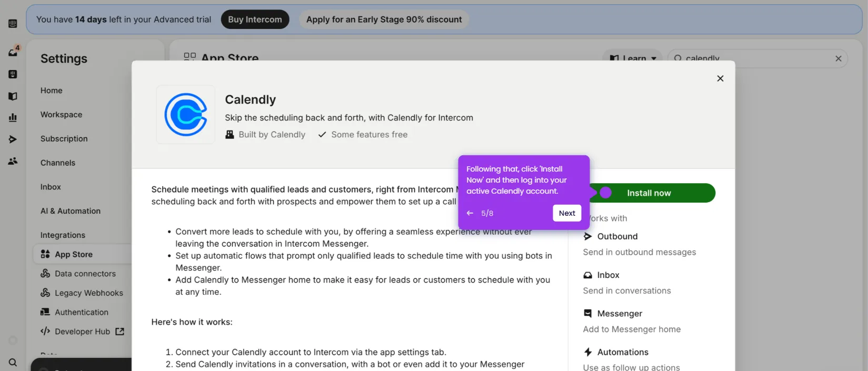Image resolution: width=868 pixels, height=371 pixels.
Task: Open Channels settings item
Action: [58, 163]
